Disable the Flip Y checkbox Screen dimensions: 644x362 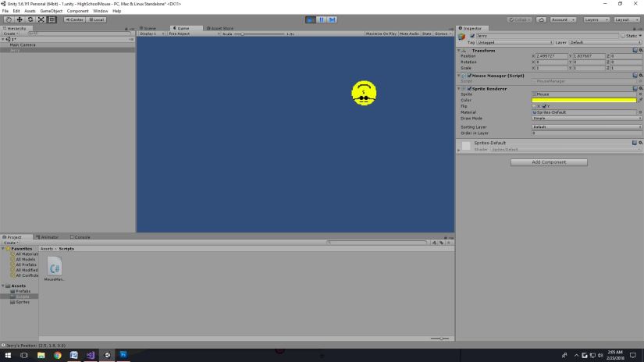pos(543,106)
